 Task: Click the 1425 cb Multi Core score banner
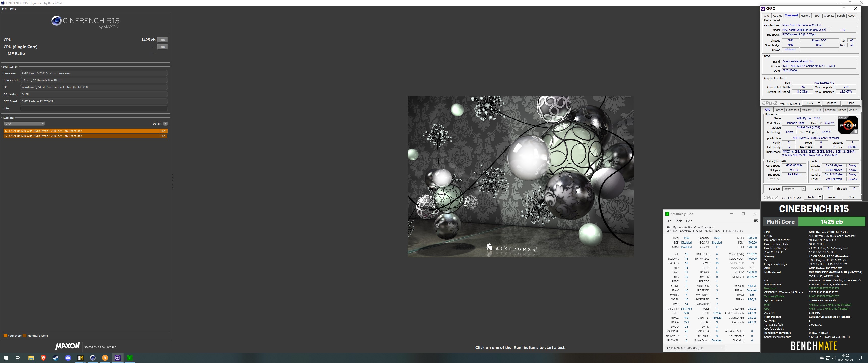[x=832, y=222]
